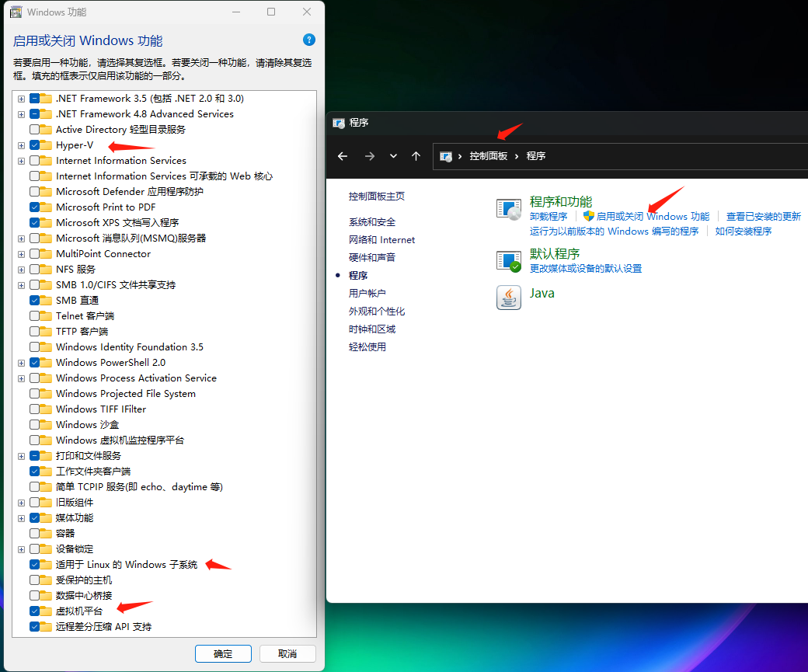Image resolution: width=808 pixels, height=672 pixels.
Task: Enable the Telnet 客户端 checkbox
Action: point(34,316)
